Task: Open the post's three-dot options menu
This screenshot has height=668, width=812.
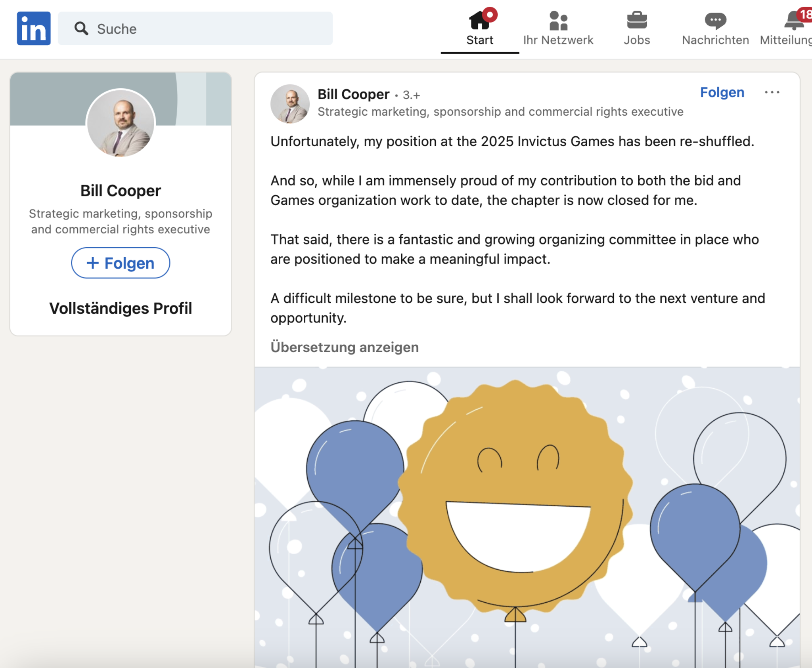Action: point(772,92)
